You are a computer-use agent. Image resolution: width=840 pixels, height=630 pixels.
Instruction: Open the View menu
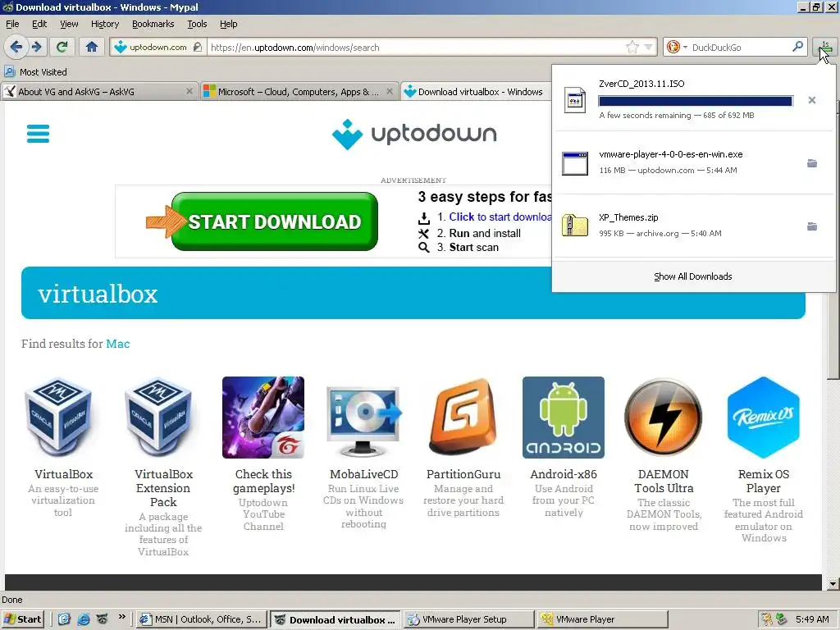tap(69, 24)
